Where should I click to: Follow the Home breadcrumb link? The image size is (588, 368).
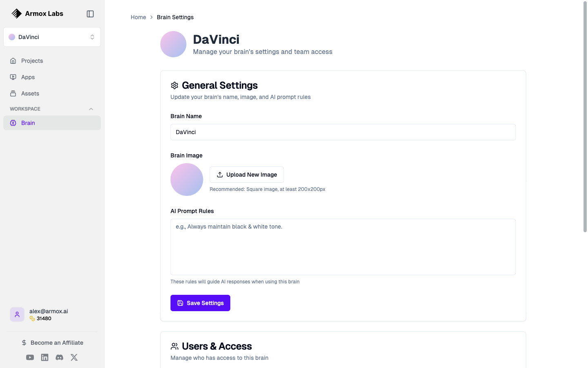[138, 17]
